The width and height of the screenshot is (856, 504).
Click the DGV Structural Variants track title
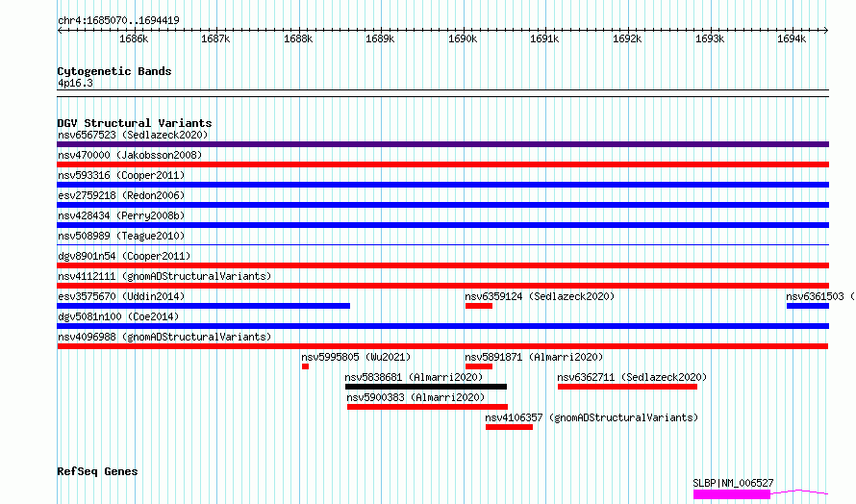[x=135, y=123]
